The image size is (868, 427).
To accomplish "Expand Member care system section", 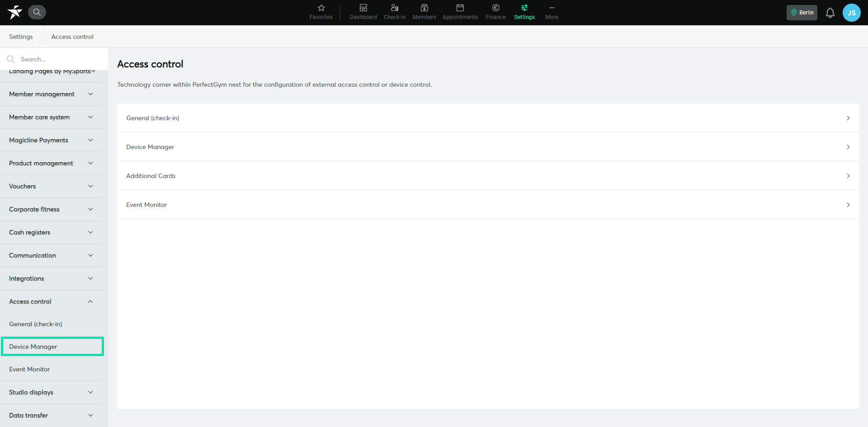I will click(51, 117).
